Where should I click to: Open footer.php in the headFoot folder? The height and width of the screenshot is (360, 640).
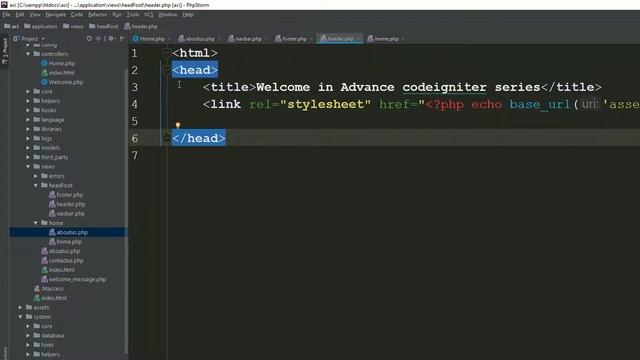[x=66, y=195]
